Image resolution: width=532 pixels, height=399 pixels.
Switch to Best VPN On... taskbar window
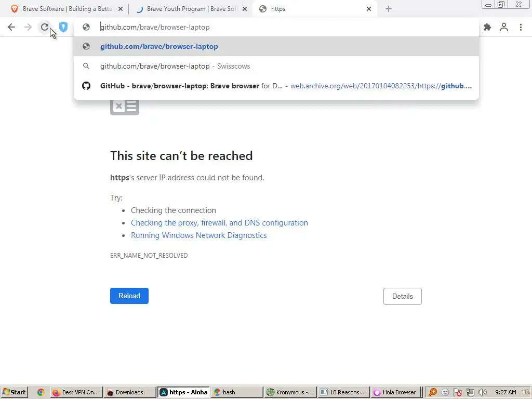76,392
